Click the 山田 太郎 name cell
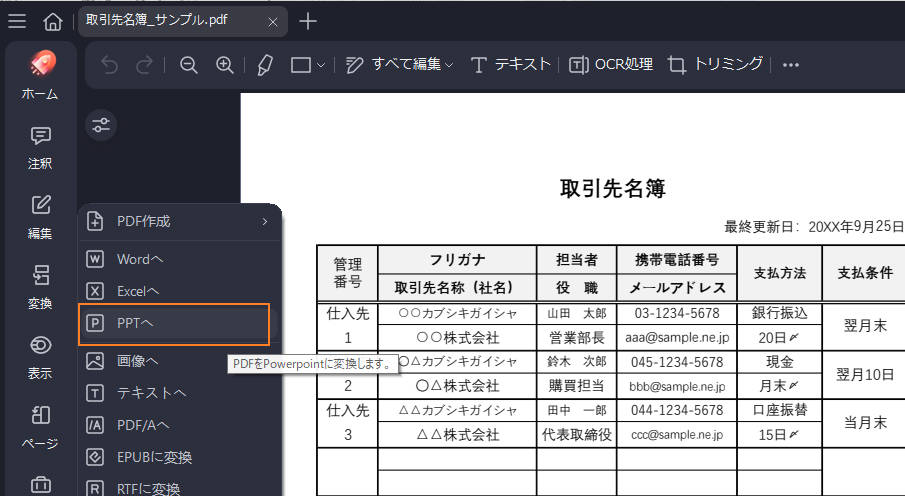 tap(577, 314)
